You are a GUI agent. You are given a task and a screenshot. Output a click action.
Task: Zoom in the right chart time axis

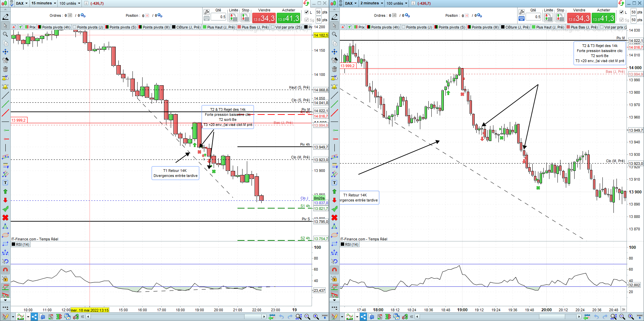[631, 317]
